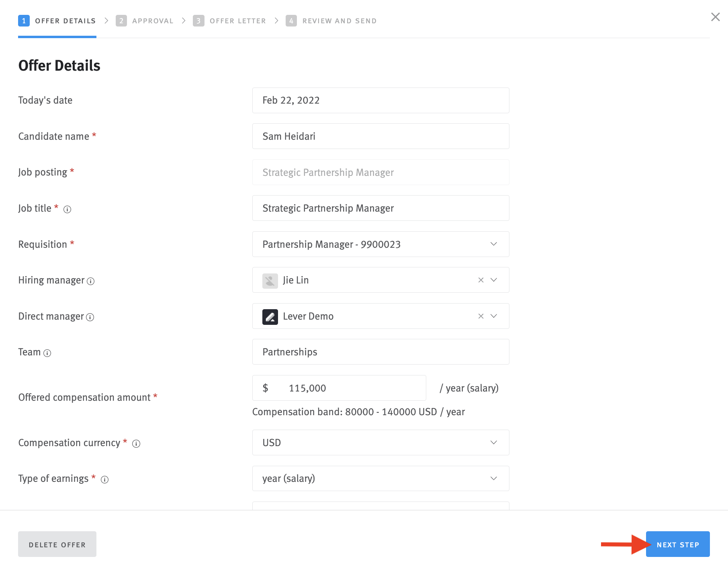This screenshot has width=728, height=575.
Task: Select the Candidate name field
Action: click(x=380, y=136)
